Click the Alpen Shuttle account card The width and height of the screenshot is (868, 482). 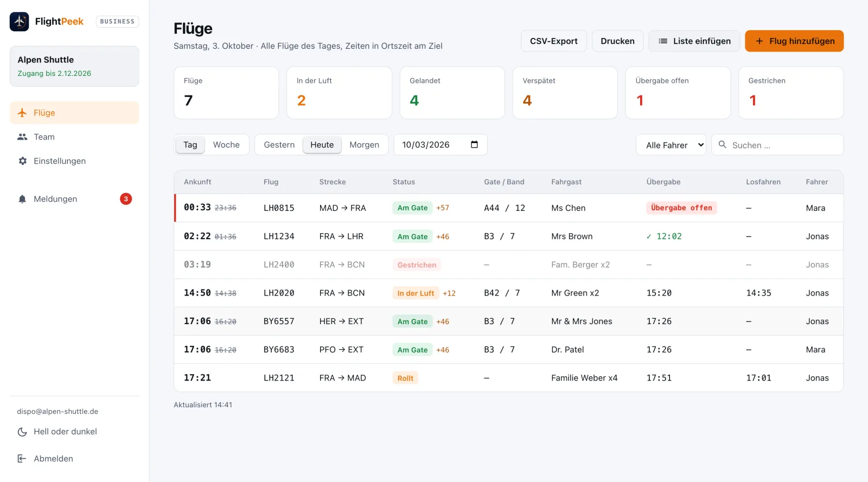74,66
